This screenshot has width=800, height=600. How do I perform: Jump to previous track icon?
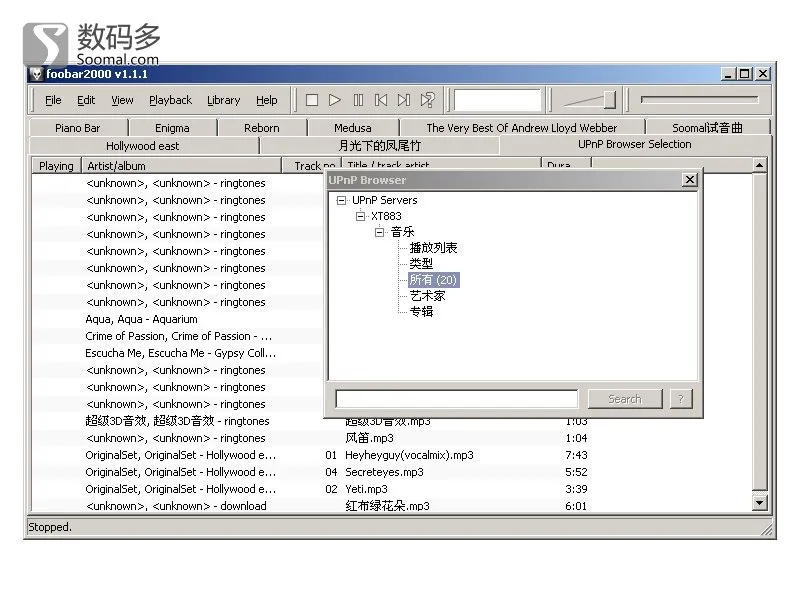coord(381,100)
